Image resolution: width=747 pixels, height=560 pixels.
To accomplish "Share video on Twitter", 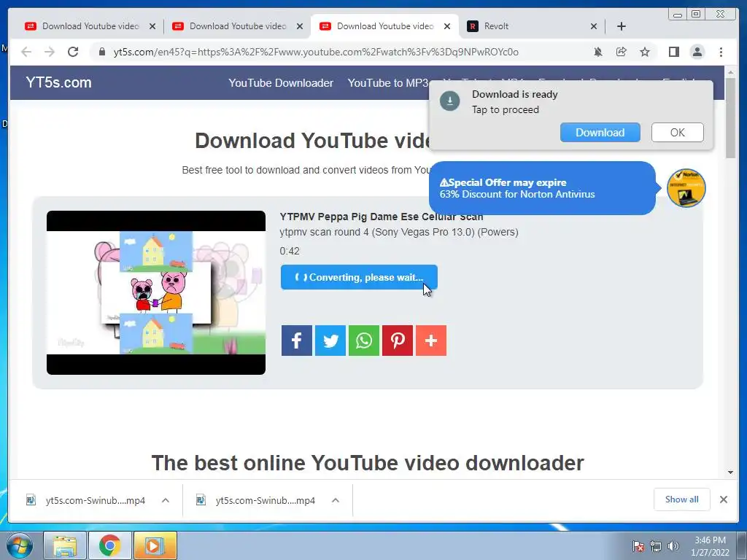I will (330, 341).
